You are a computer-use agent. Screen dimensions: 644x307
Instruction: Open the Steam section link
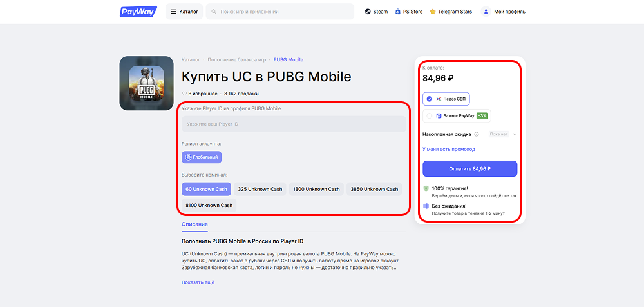pyautogui.click(x=376, y=12)
